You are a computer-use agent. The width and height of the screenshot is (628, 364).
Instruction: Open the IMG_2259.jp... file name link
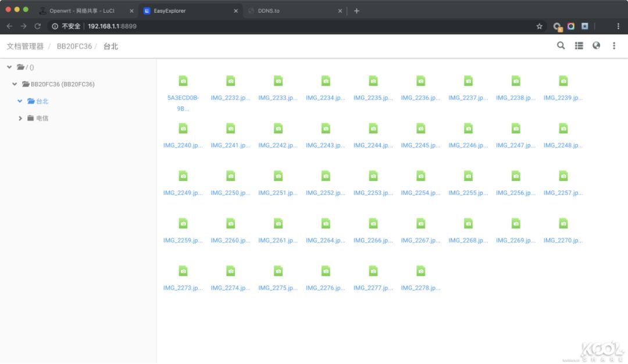click(x=183, y=240)
